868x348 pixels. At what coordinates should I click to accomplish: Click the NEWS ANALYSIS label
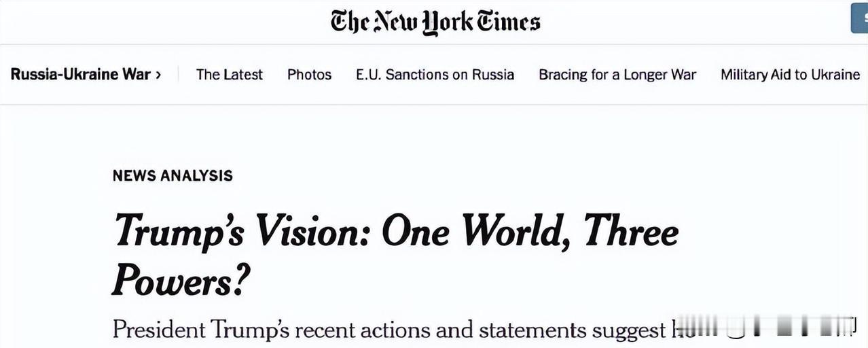(173, 175)
